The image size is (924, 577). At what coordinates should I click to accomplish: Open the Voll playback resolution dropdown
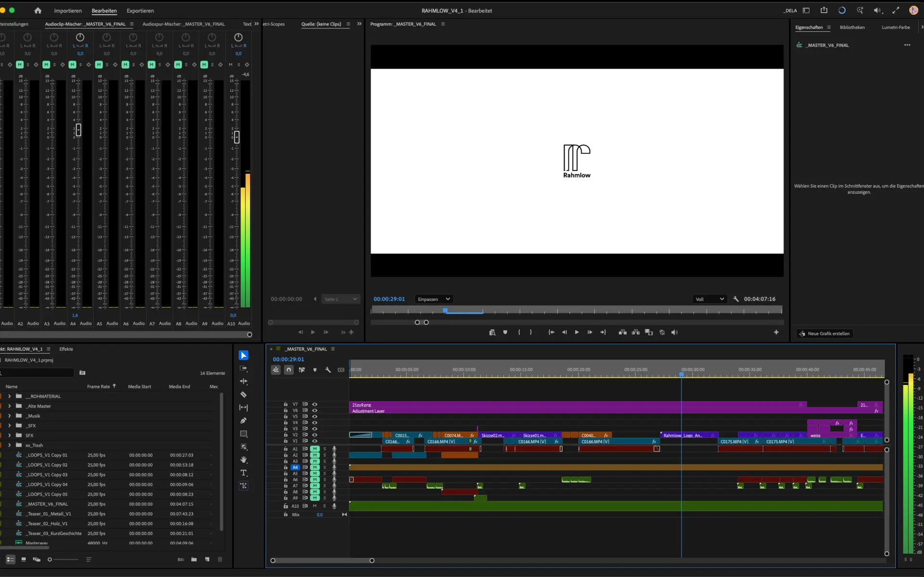[709, 299]
